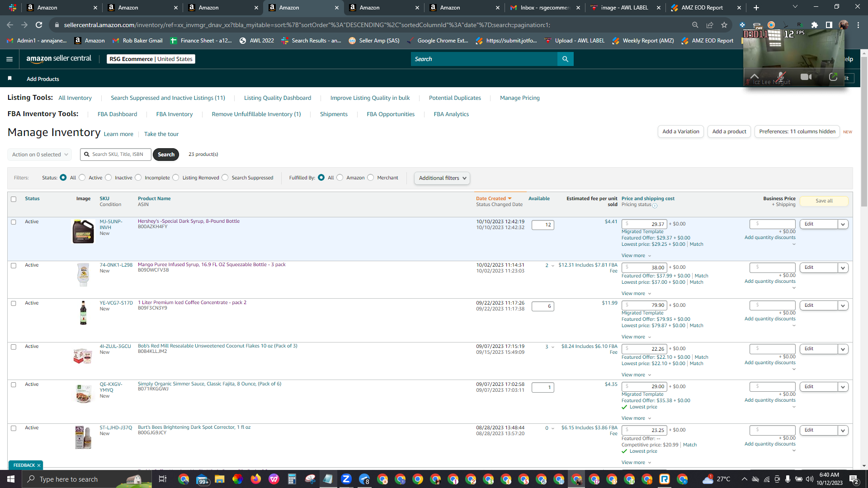This screenshot has width=868, height=488.
Task: Open Listing Quality Dashboard
Action: tap(278, 98)
